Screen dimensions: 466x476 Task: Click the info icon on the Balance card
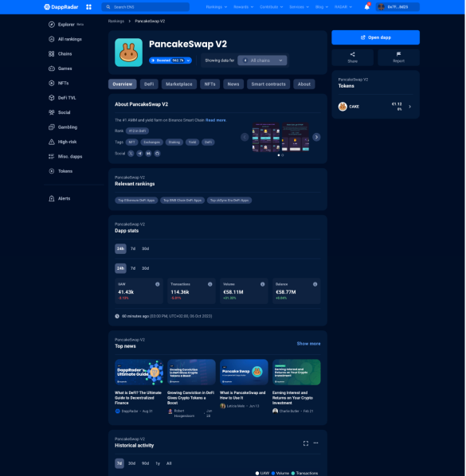tap(315, 284)
